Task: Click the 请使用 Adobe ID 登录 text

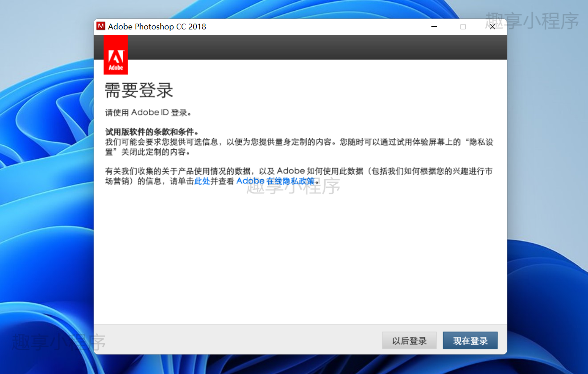Action: pos(148,112)
